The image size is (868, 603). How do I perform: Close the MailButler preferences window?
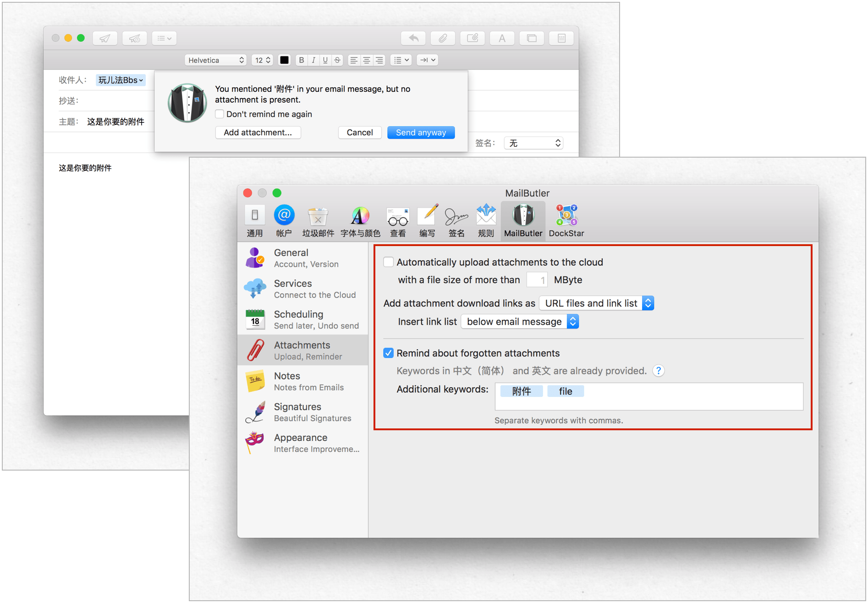coord(248,193)
